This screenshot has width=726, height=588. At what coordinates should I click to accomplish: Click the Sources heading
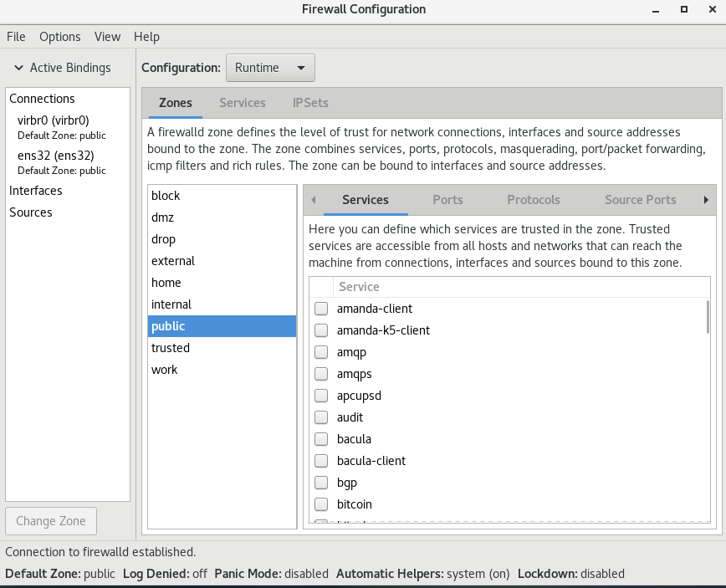tap(31, 212)
